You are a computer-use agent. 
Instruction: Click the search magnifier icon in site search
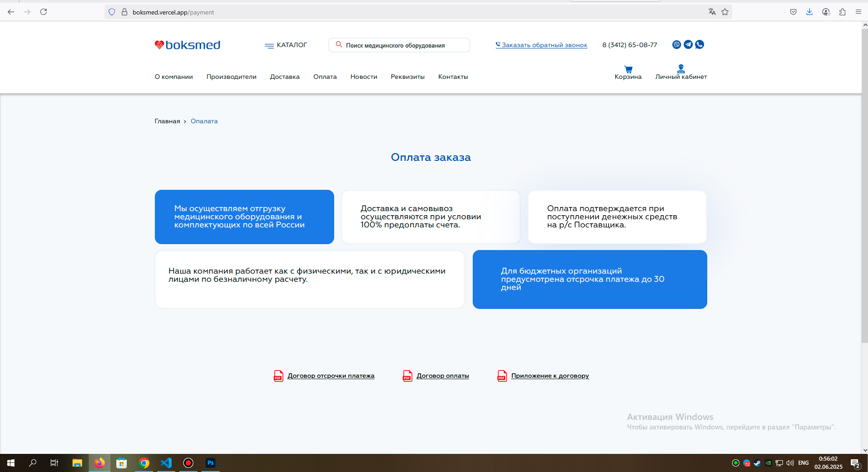click(339, 44)
